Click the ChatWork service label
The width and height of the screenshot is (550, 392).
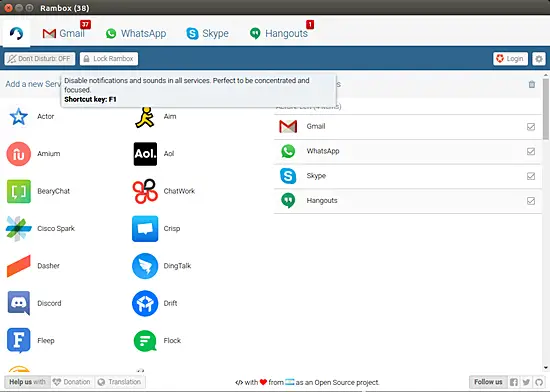coord(179,191)
